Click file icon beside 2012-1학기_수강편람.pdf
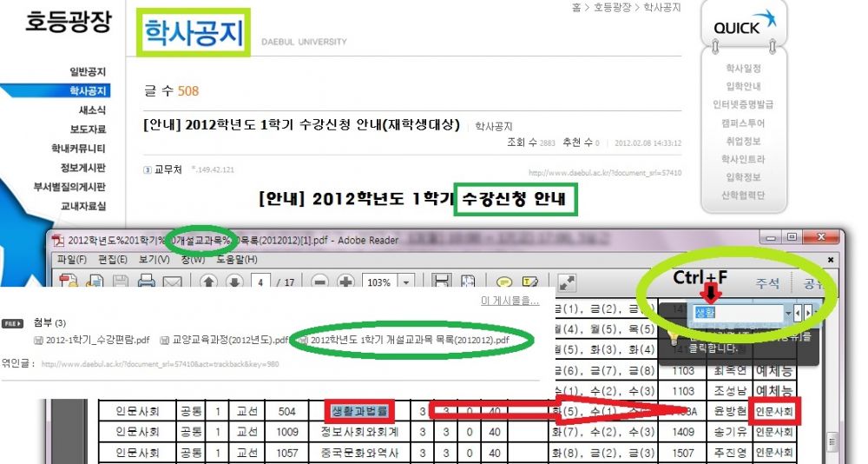The width and height of the screenshot is (868, 464). pos(38,340)
